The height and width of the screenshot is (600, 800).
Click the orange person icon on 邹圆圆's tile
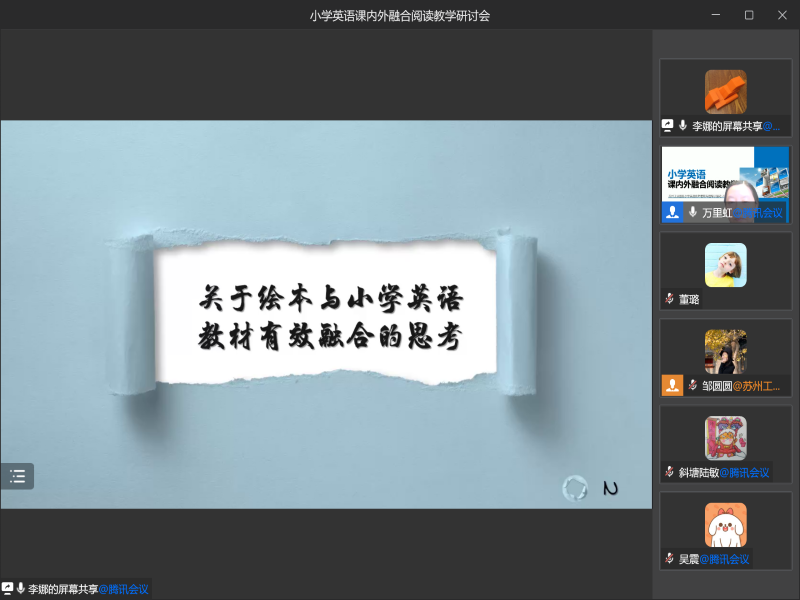pyautogui.click(x=672, y=385)
